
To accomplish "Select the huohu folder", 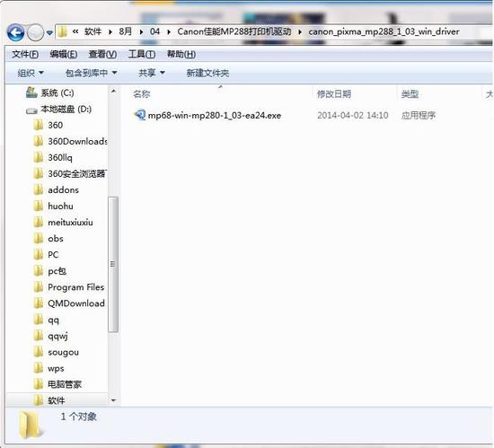I will click(60, 206).
